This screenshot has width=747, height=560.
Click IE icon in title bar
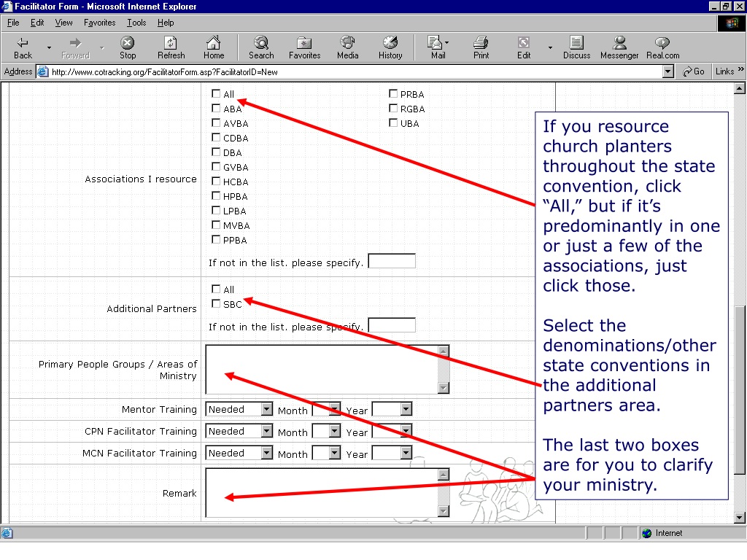pos(7,6)
